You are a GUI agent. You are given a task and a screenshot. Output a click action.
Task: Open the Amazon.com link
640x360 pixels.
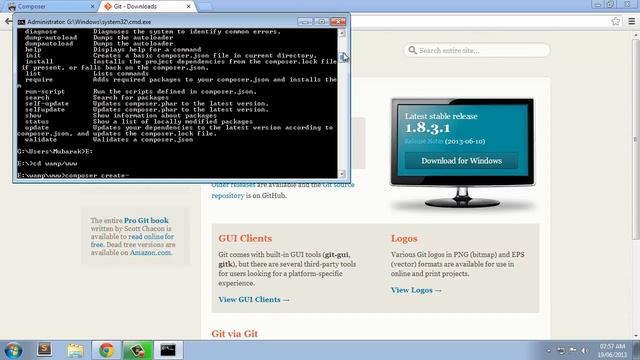(x=151, y=253)
